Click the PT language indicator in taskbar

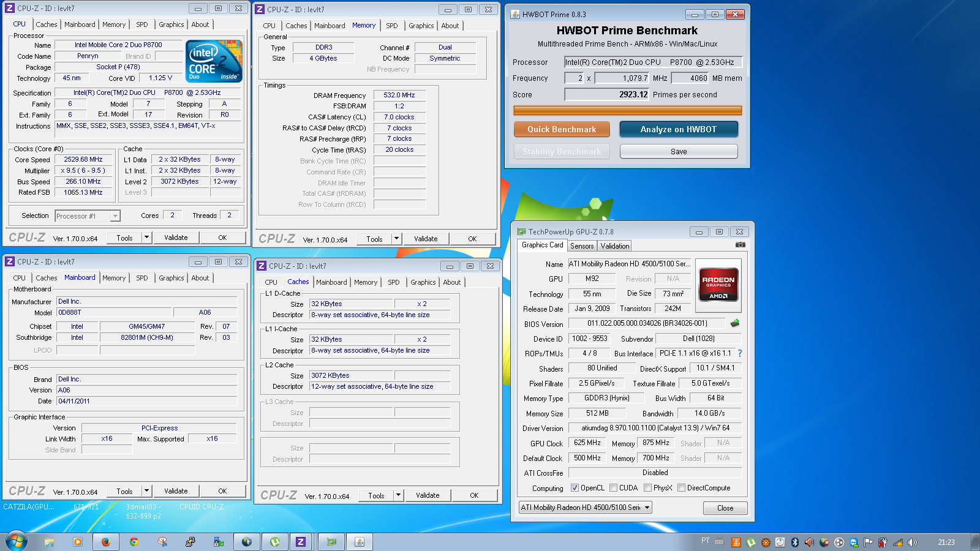coord(706,541)
